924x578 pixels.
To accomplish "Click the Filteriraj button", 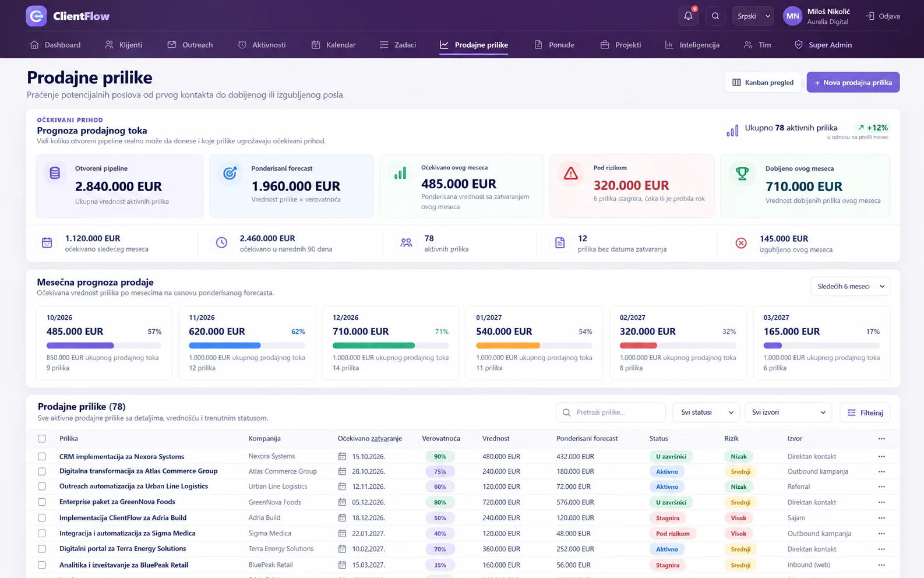I will tap(865, 413).
